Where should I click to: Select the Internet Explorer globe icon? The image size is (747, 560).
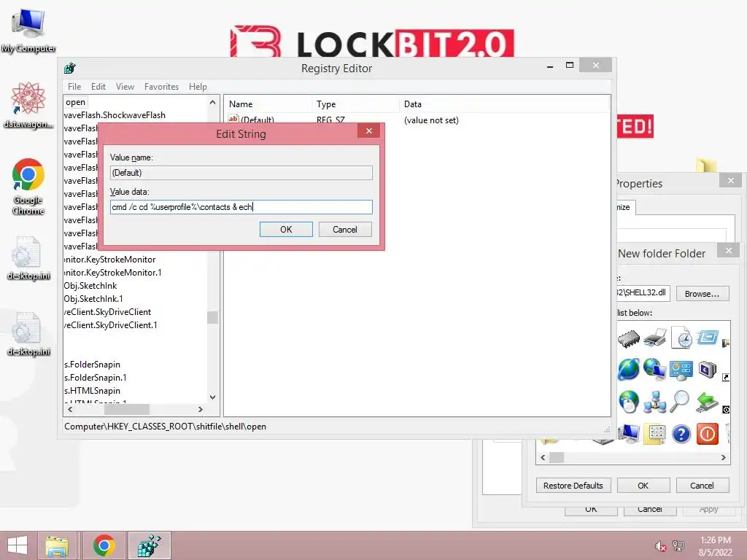(628, 369)
